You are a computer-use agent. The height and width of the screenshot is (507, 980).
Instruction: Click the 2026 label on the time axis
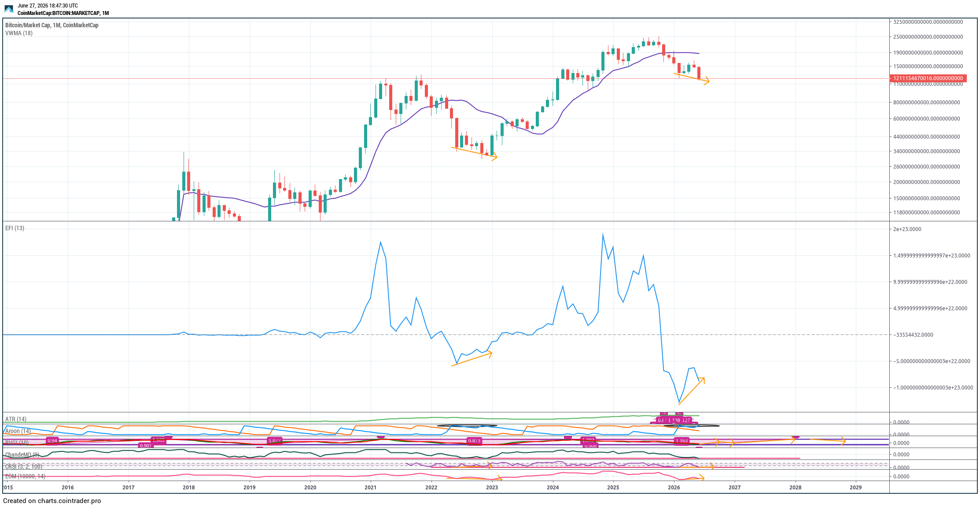pos(674,487)
